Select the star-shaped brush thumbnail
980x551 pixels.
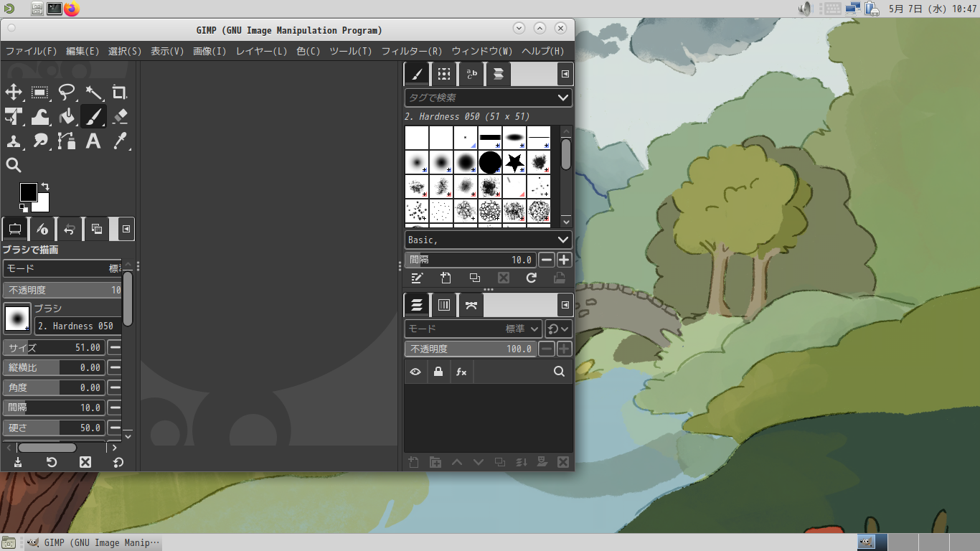[514, 162]
